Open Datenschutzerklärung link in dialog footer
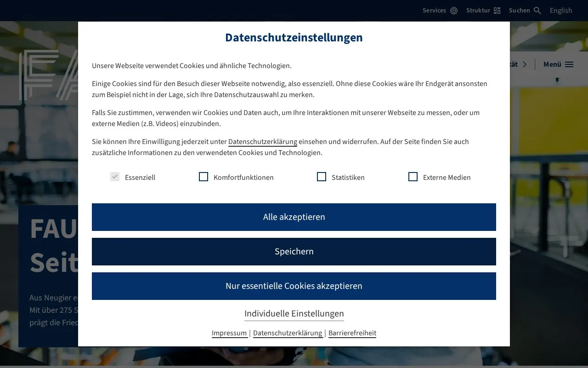This screenshot has height=368, width=588. pyautogui.click(x=288, y=333)
